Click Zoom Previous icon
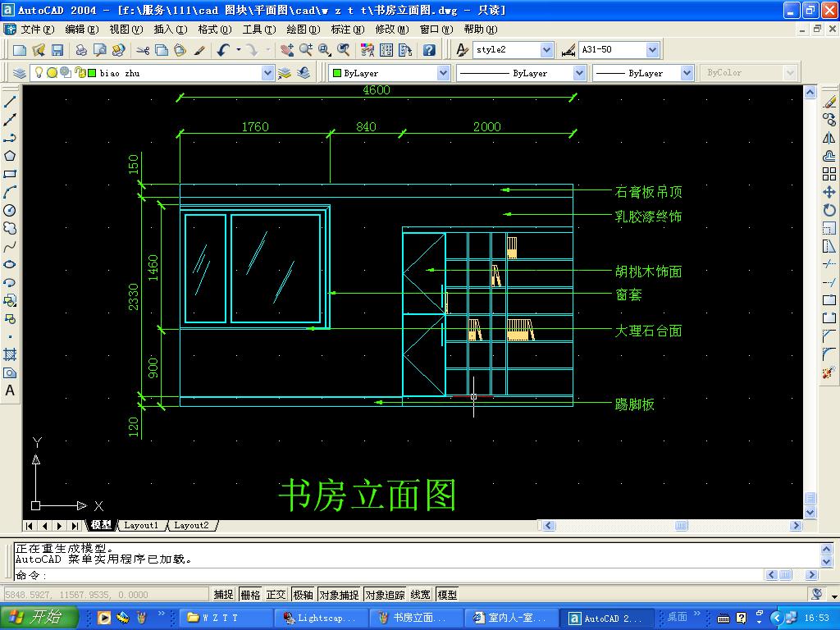840x630 pixels. [x=344, y=50]
